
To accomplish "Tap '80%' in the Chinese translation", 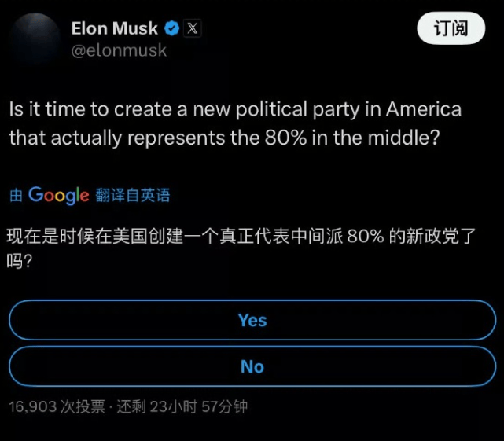I will pyautogui.click(x=366, y=237).
